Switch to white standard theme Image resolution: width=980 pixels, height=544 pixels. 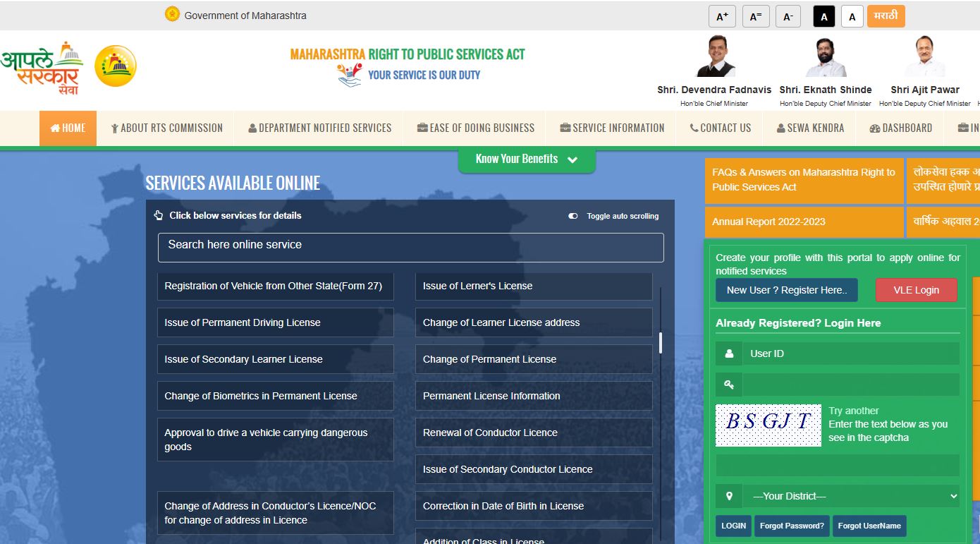click(x=852, y=16)
